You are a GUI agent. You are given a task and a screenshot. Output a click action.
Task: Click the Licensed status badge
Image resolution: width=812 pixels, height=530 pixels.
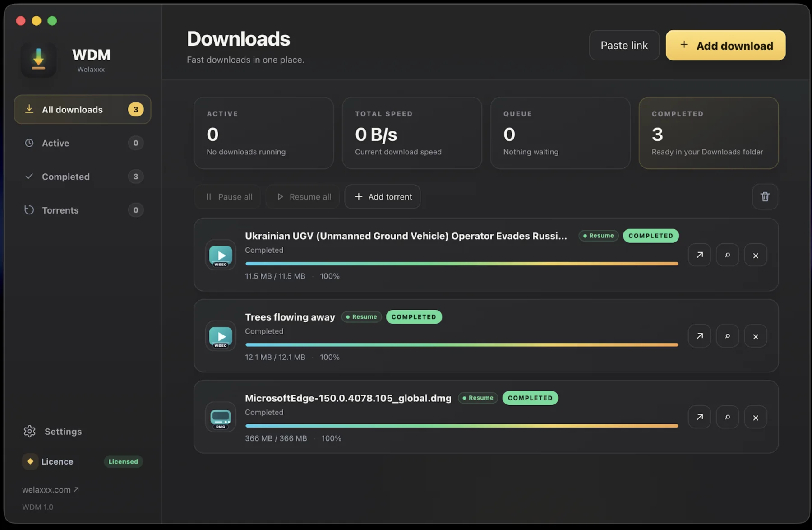click(123, 461)
